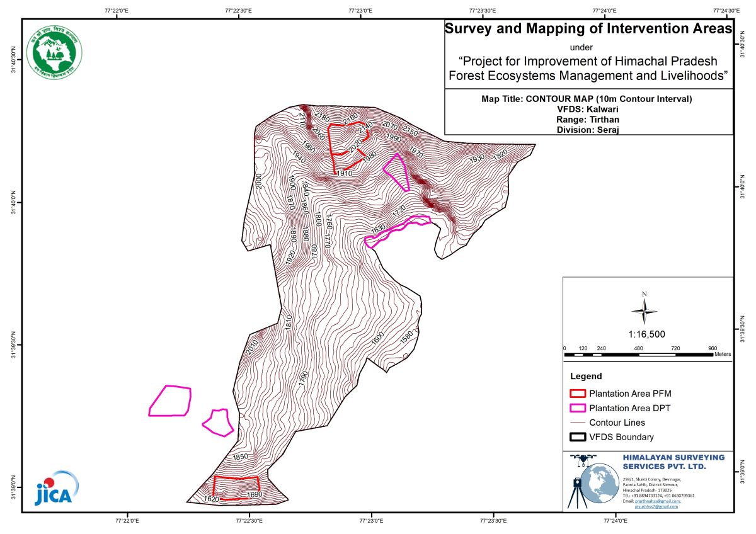Click the contour label '1600'
The height and width of the screenshot is (534, 756).
tap(377, 338)
